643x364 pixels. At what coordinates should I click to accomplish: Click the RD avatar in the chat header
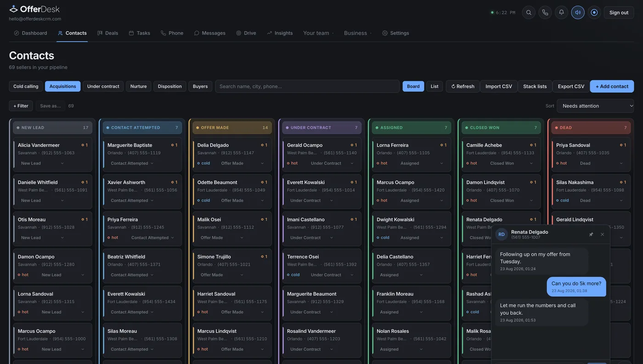[502, 234]
